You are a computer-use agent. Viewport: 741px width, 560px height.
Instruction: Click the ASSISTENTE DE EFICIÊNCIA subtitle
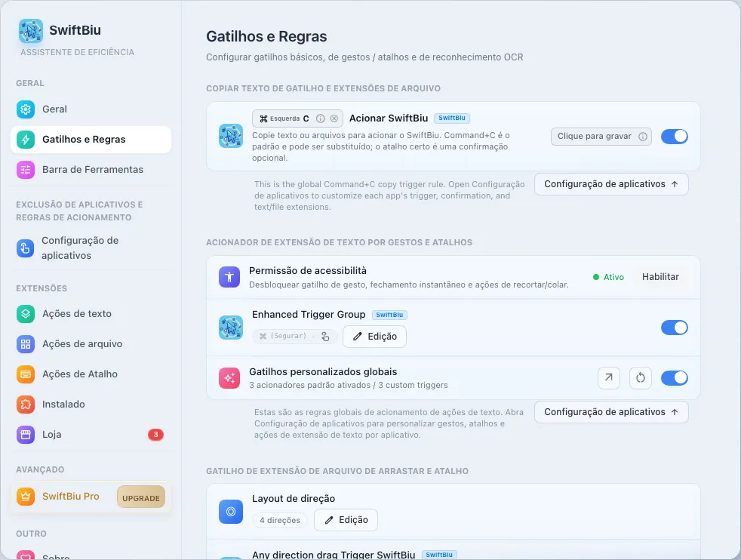(x=78, y=53)
